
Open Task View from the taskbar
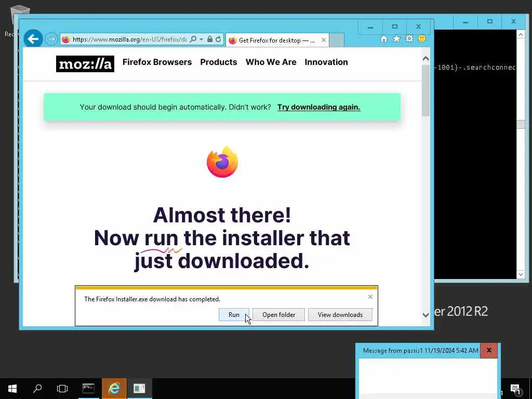(x=62, y=389)
